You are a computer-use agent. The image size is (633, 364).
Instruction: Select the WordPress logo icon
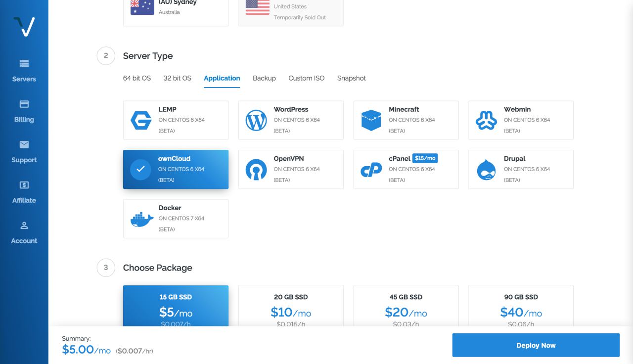256,120
